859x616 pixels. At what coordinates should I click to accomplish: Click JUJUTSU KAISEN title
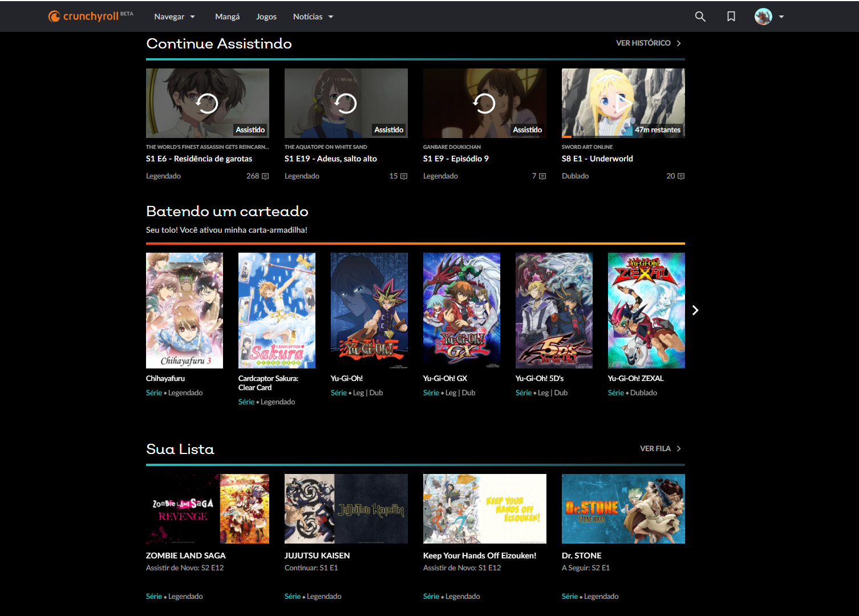tap(317, 556)
